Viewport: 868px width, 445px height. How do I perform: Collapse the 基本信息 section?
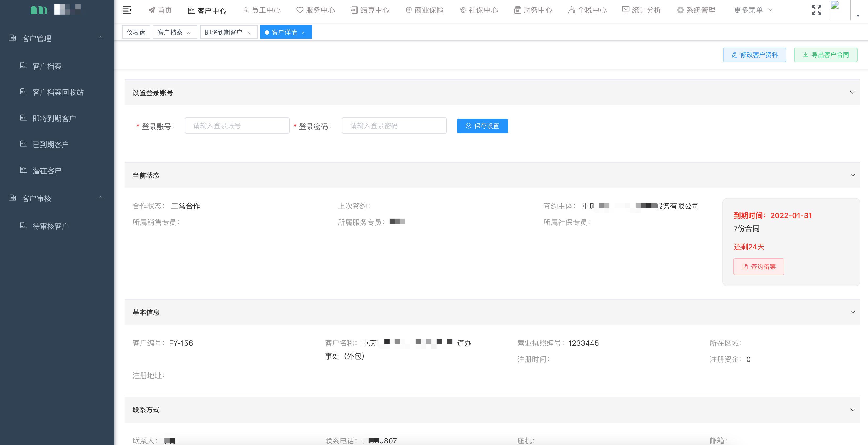[x=853, y=312]
